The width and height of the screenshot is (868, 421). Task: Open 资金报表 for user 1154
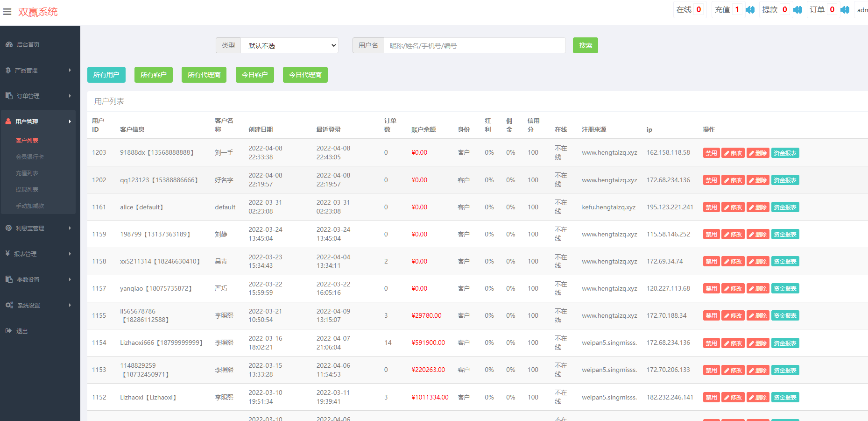point(785,343)
